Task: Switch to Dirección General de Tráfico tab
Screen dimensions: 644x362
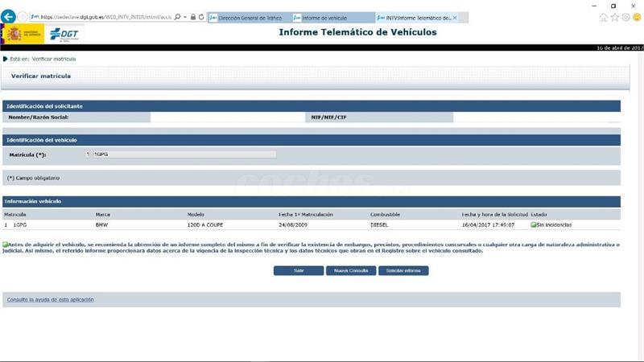Action: (248, 18)
